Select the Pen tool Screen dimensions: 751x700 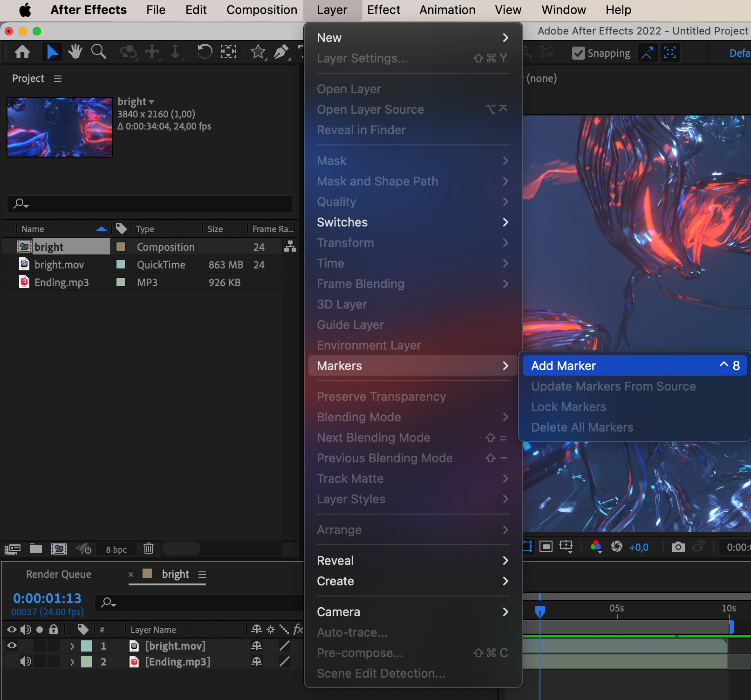281,52
